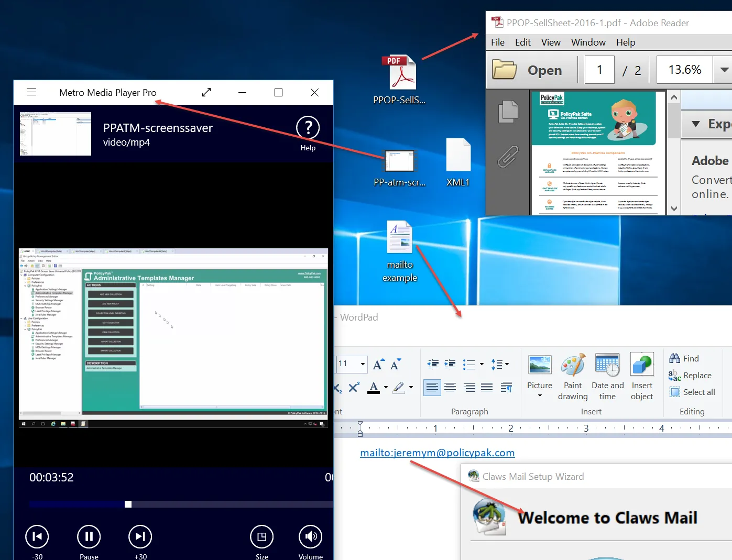Open the line spacing dropdown in WordPad
This screenshot has height=560, width=732.
[500, 364]
